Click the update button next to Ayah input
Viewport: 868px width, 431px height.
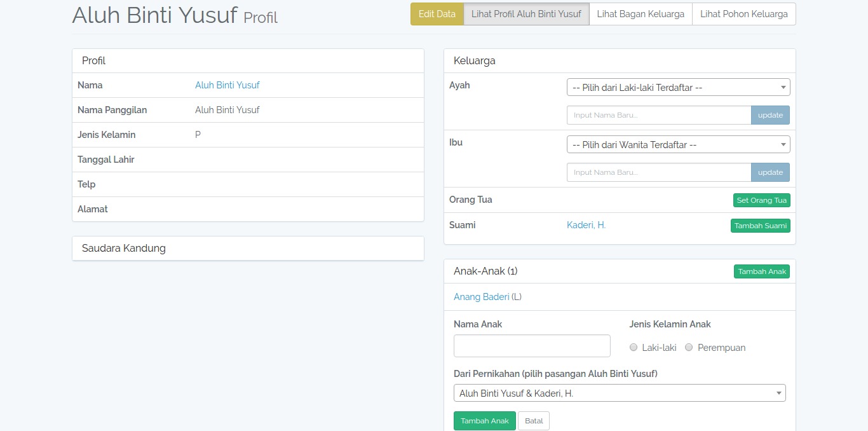(770, 115)
